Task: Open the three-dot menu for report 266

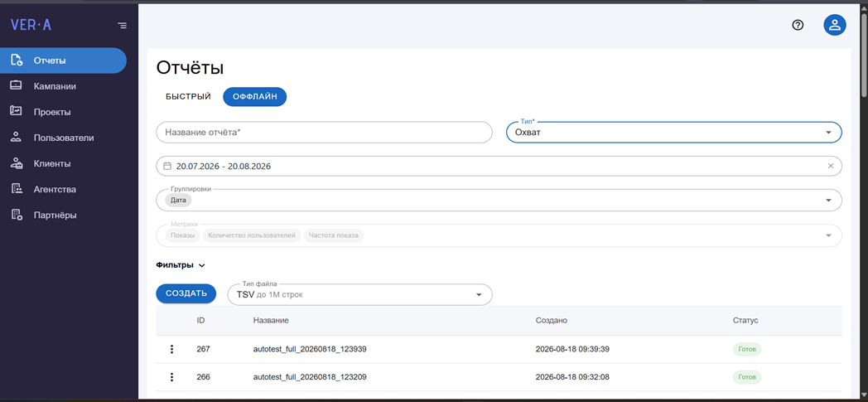Action: pos(171,377)
